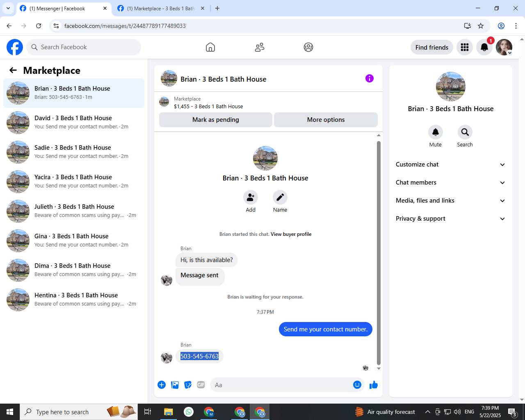This screenshot has width=525, height=420.
Task: Open the Facebook logo home link
Action: click(15, 47)
